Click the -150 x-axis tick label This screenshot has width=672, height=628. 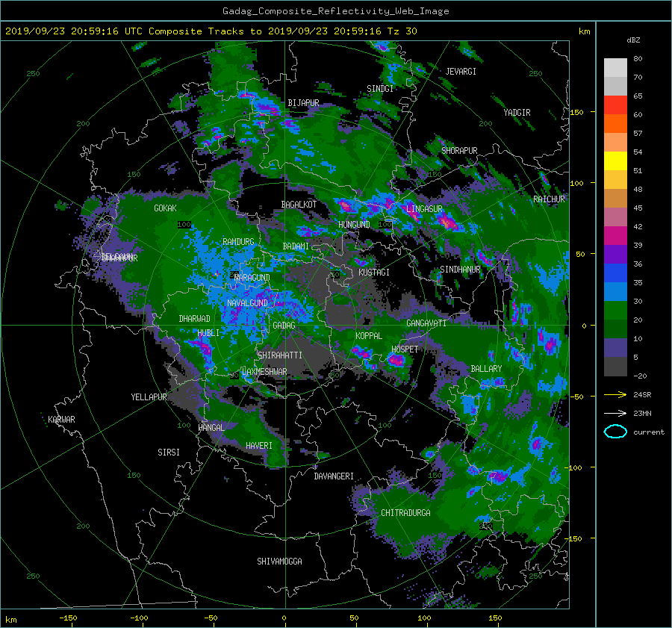pyautogui.click(x=68, y=618)
